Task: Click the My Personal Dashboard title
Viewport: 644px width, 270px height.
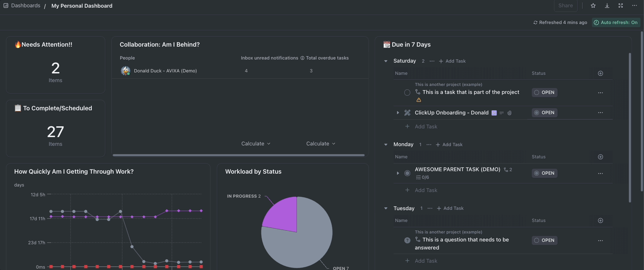Action: pyautogui.click(x=82, y=6)
